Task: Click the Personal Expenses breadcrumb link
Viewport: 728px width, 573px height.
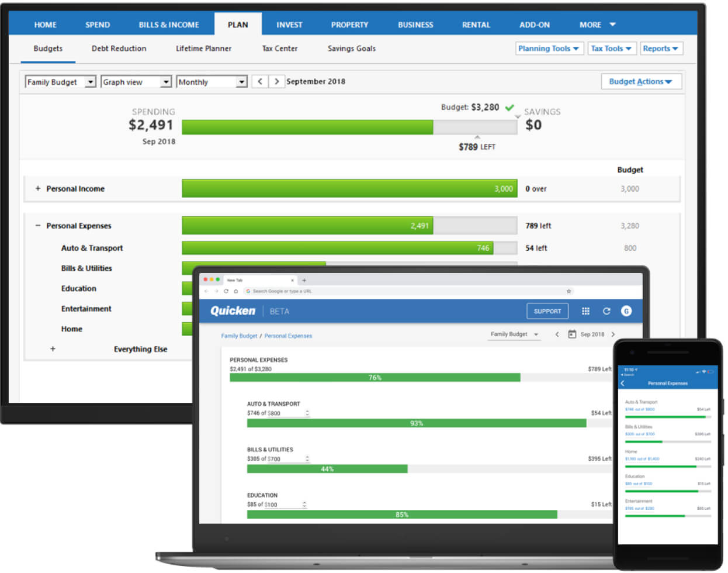Action: pyautogui.click(x=288, y=336)
